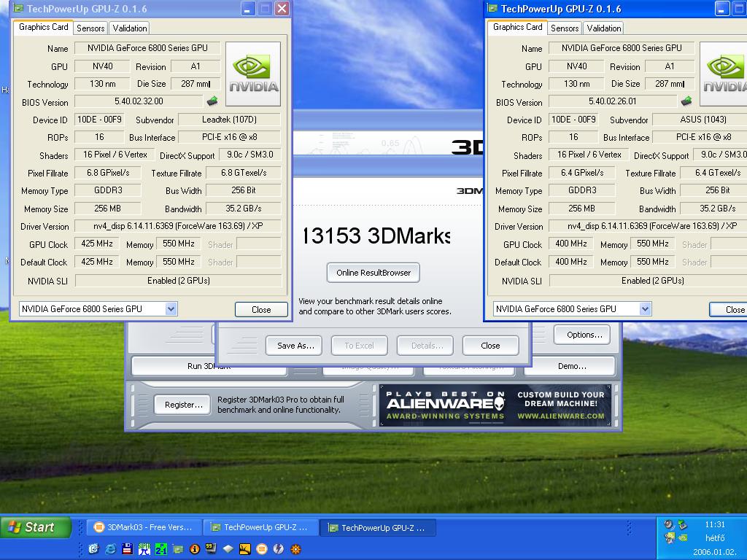Image resolution: width=747 pixels, height=560 pixels.
Task: Click NVIDIA logo in right GPU-Z window
Action: [723, 74]
